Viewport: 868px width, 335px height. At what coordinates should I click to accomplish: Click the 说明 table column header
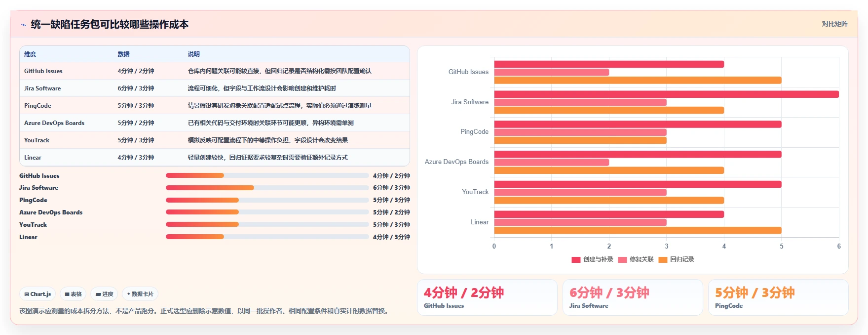[x=193, y=54]
